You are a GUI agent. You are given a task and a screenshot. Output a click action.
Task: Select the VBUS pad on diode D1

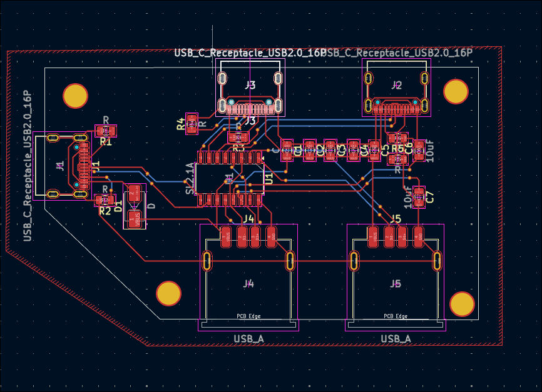click(134, 218)
